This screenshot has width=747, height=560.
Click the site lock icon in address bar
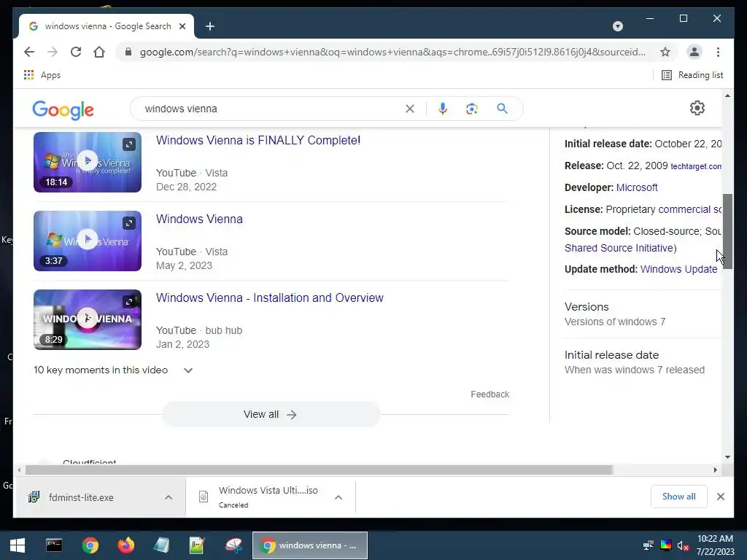tap(128, 52)
